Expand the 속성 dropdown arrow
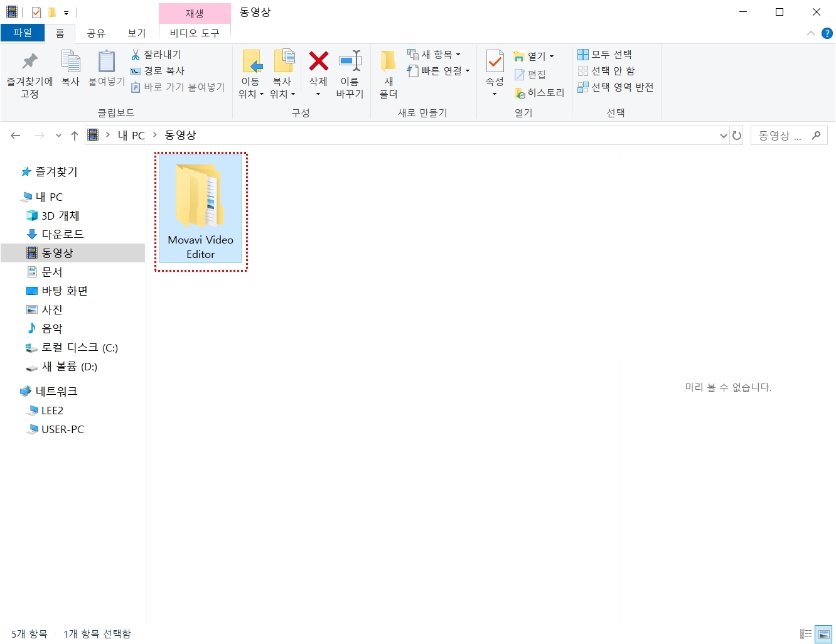This screenshot has height=644, width=836. pyautogui.click(x=495, y=94)
